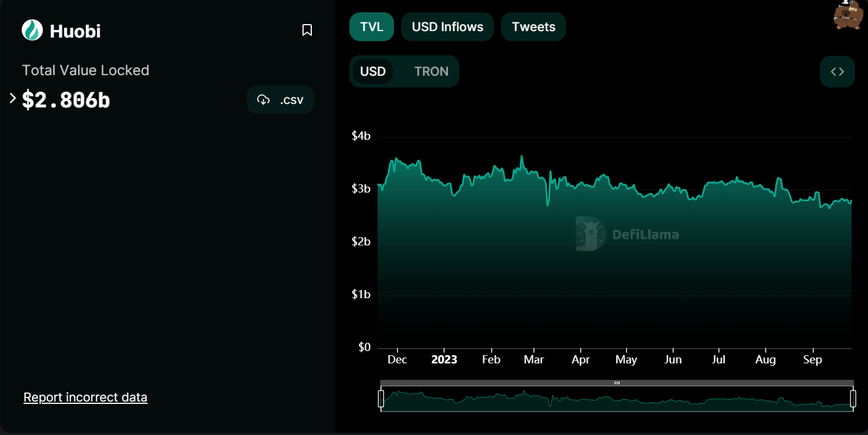868x435 pixels.
Task: Click the range slider top drag bar
Action: 617,383
